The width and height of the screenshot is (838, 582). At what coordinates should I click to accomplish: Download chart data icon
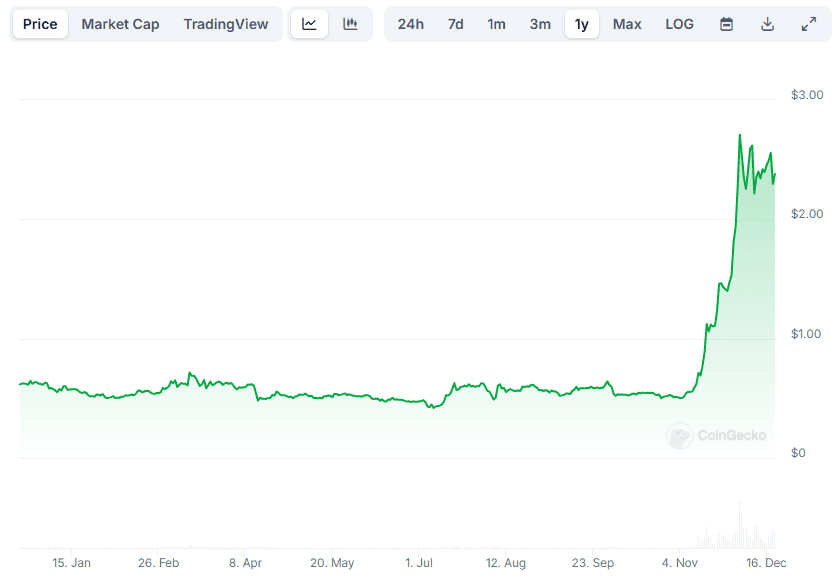767,24
